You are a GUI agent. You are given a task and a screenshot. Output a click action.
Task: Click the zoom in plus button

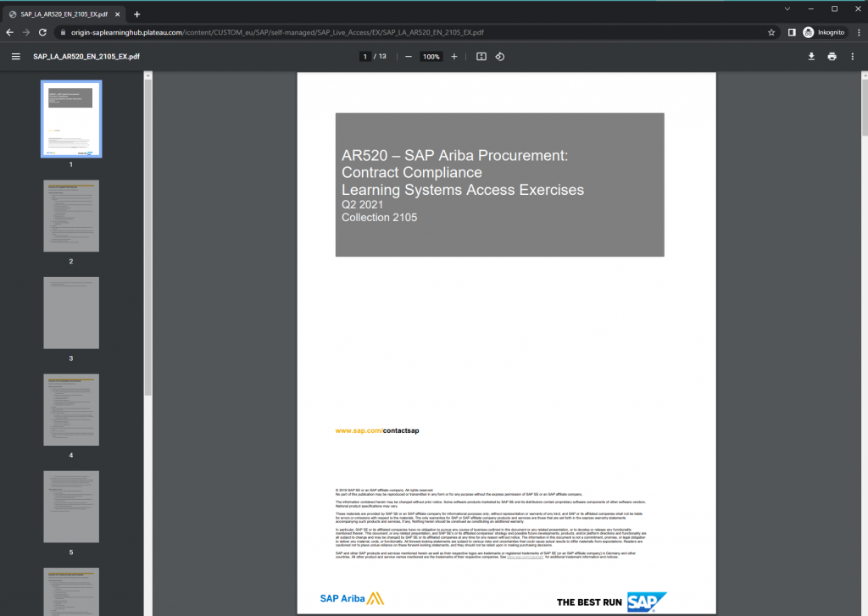click(x=454, y=57)
